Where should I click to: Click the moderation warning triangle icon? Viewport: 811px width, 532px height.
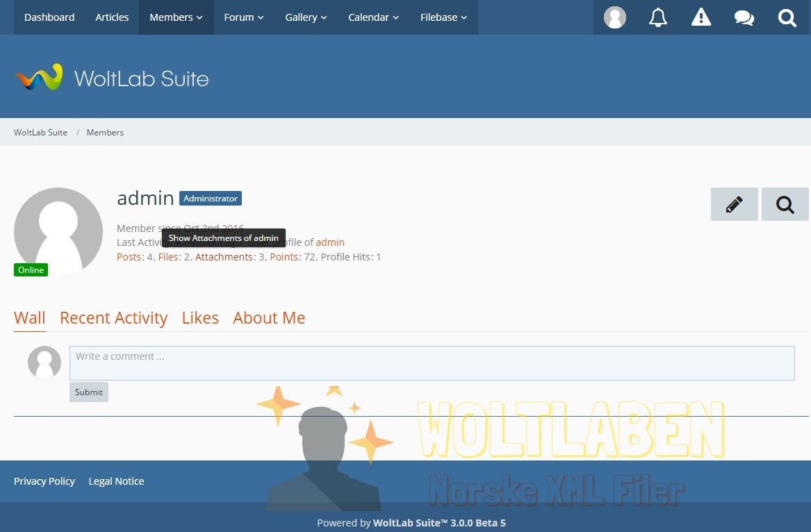(x=701, y=17)
